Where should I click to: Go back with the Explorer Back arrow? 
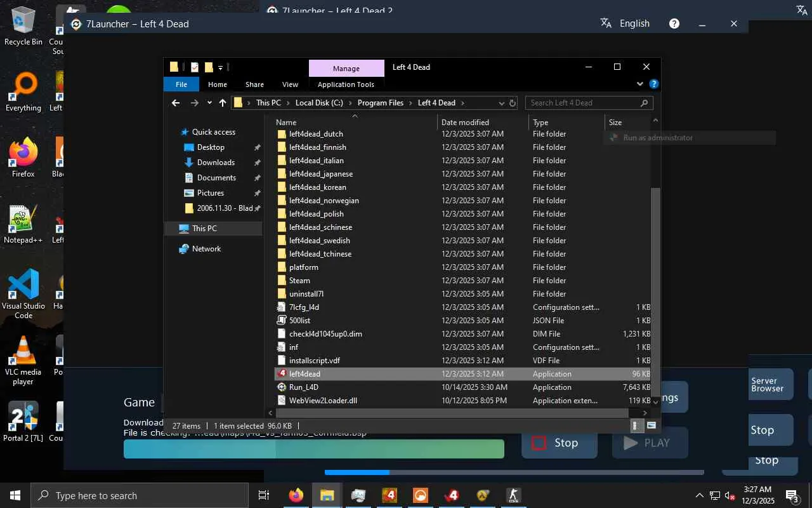176,103
